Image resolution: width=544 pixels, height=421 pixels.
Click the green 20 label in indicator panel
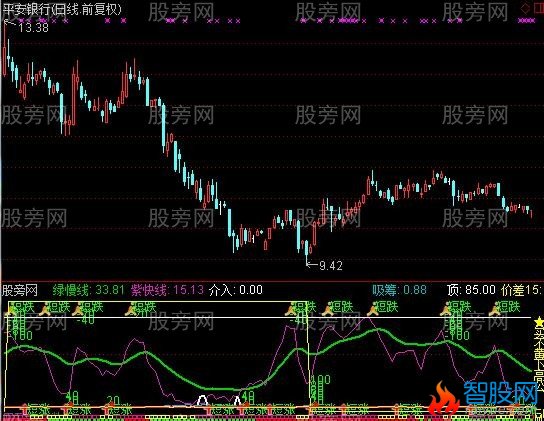tap(113, 401)
